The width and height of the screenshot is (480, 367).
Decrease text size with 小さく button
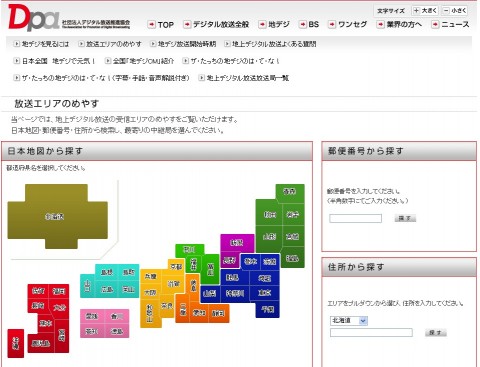tap(455, 11)
